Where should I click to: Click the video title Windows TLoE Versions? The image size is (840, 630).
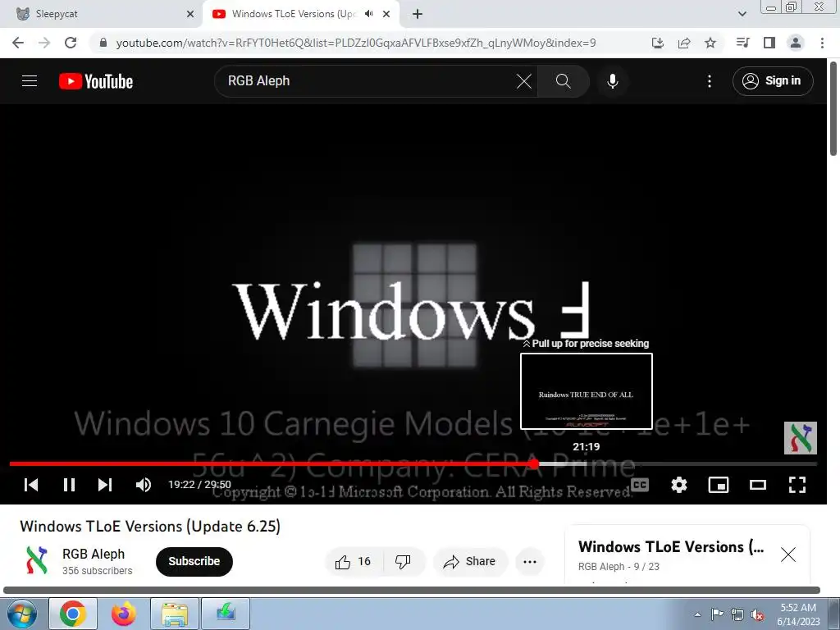pyautogui.click(x=150, y=526)
